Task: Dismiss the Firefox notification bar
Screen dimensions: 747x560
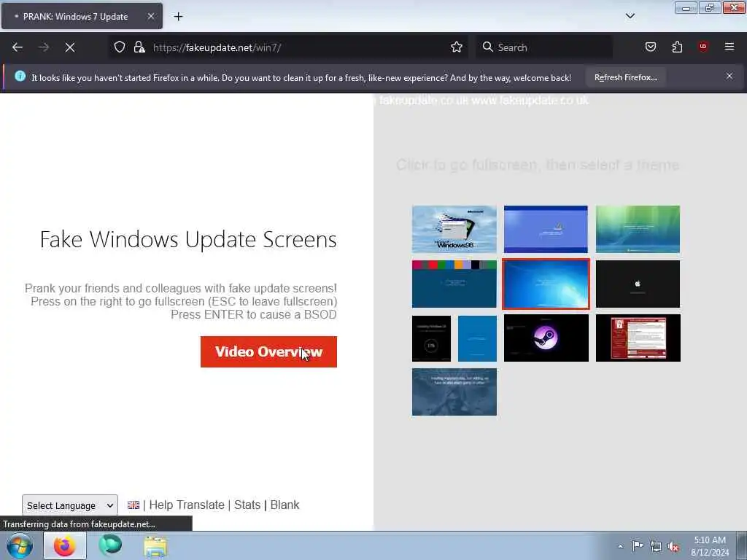Action: 729,76
